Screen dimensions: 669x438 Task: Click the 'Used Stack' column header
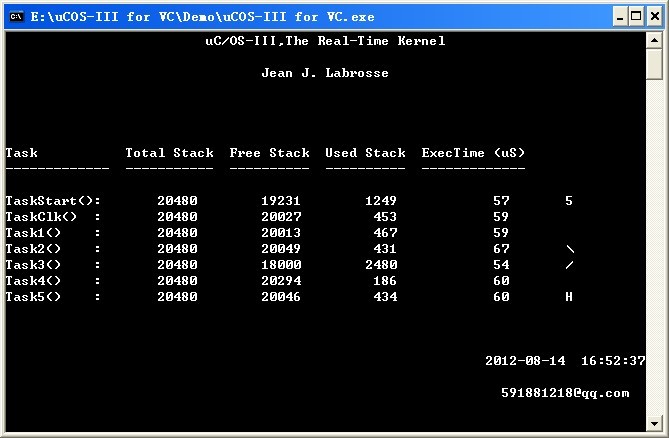pos(365,153)
